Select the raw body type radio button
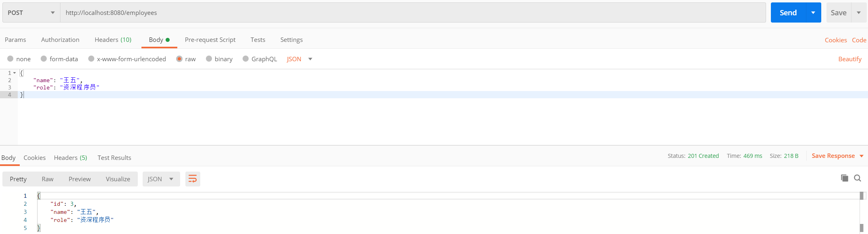The image size is (868, 234). click(179, 59)
